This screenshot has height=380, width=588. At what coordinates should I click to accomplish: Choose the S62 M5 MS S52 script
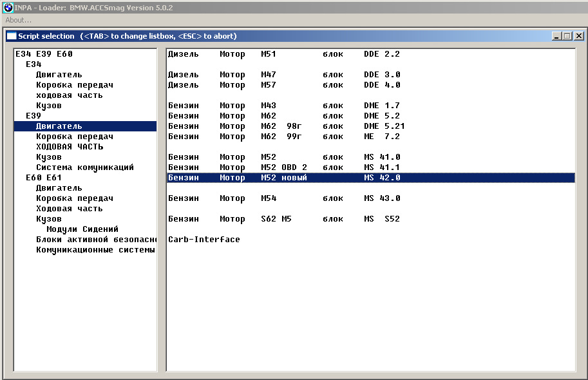point(370,219)
